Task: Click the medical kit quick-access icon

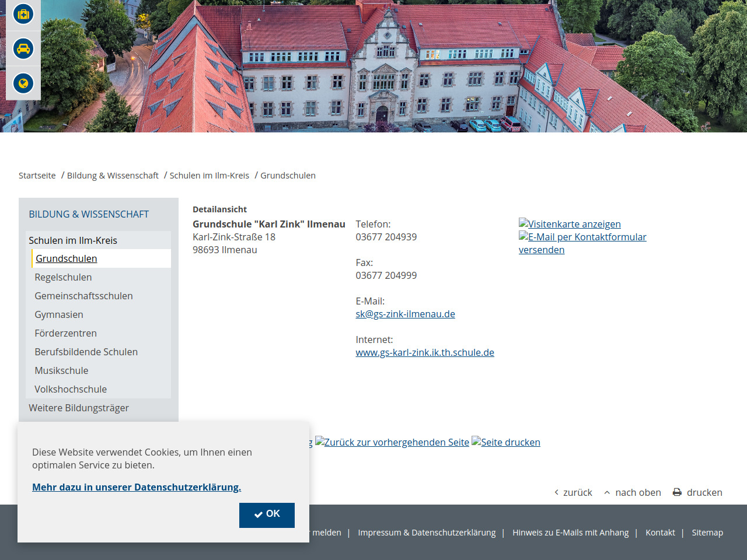Action: click(23, 14)
